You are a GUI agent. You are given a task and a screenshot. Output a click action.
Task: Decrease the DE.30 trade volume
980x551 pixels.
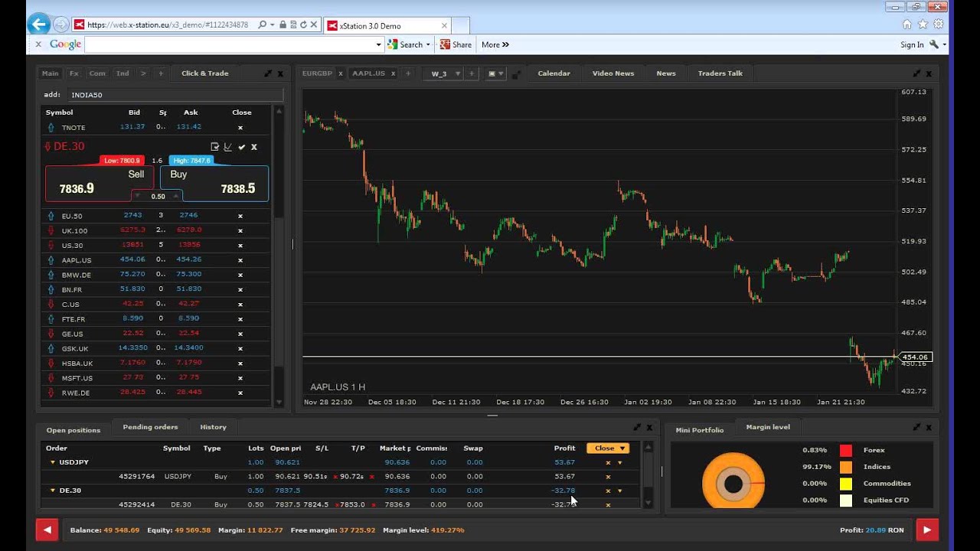pos(137,196)
